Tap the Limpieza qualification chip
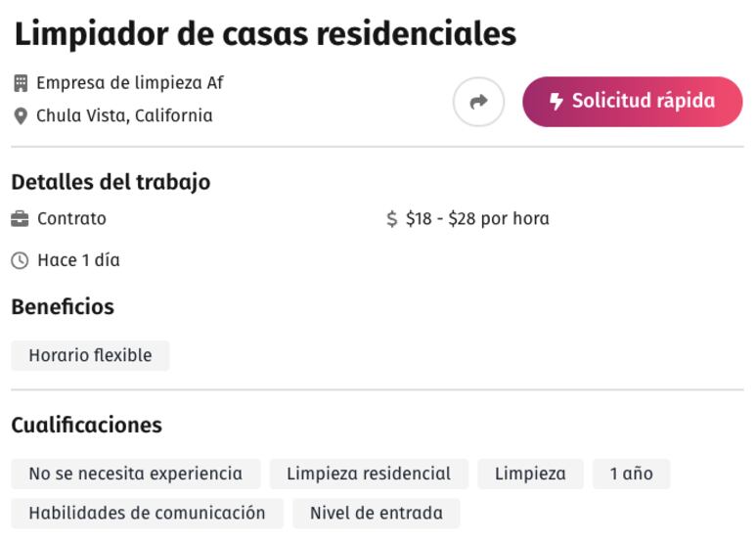756x543 pixels. point(530,474)
